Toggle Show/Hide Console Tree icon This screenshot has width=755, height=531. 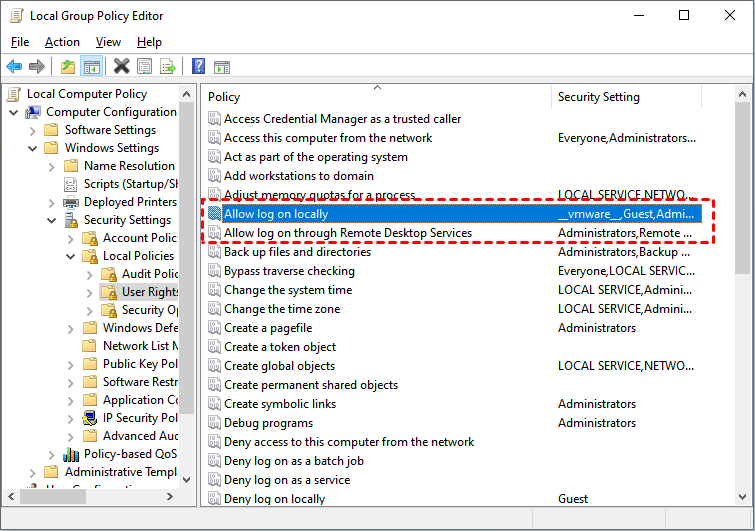[91, 66]
